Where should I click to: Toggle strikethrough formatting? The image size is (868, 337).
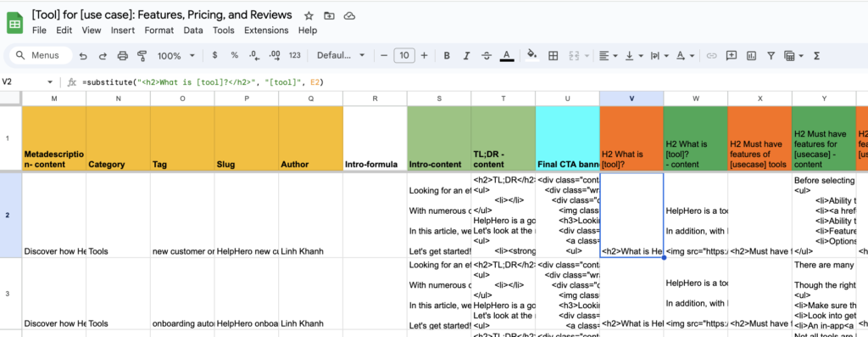point(486,55)
